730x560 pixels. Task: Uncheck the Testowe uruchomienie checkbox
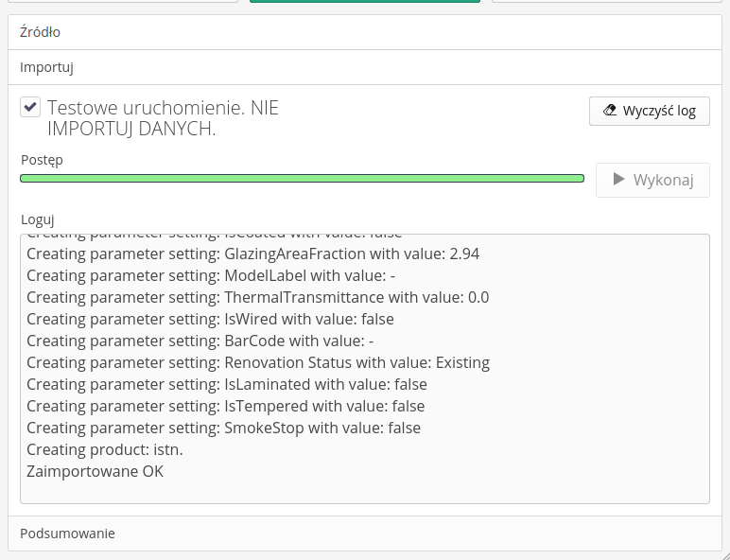click(x=30, y=108)
